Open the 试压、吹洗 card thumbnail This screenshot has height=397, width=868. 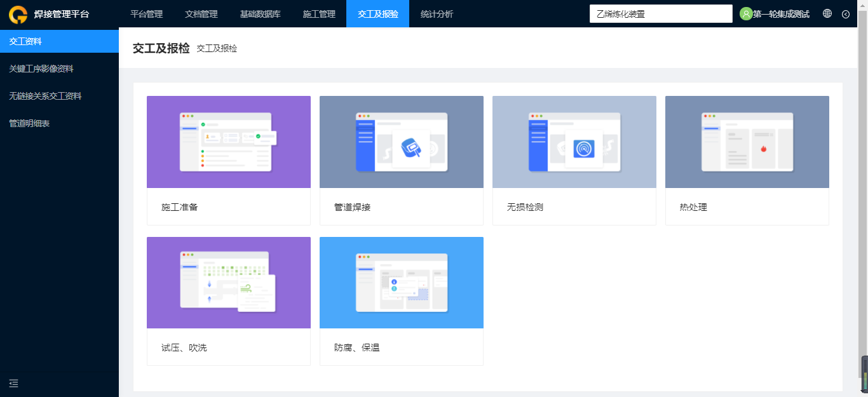point(229,283)
